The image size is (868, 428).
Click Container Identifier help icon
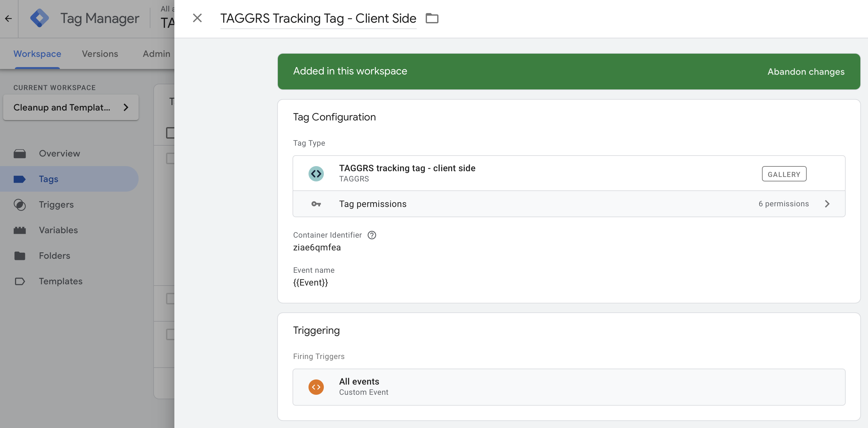point(371,235)
